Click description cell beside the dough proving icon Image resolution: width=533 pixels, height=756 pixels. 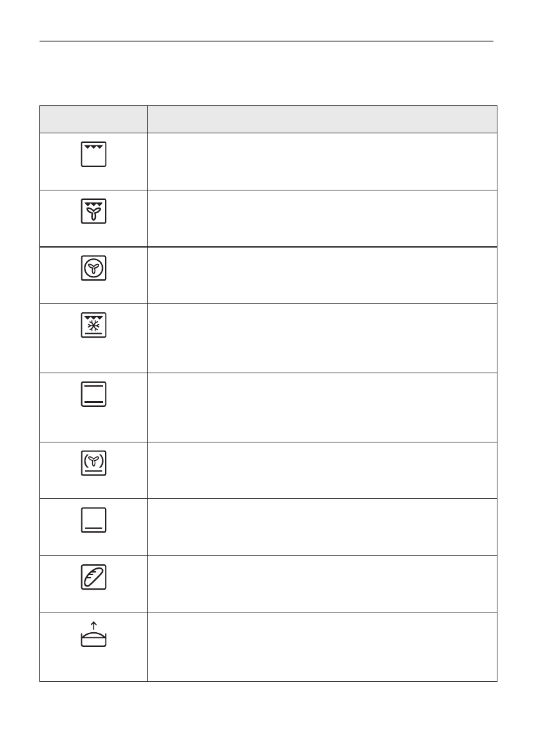point(322,647)
